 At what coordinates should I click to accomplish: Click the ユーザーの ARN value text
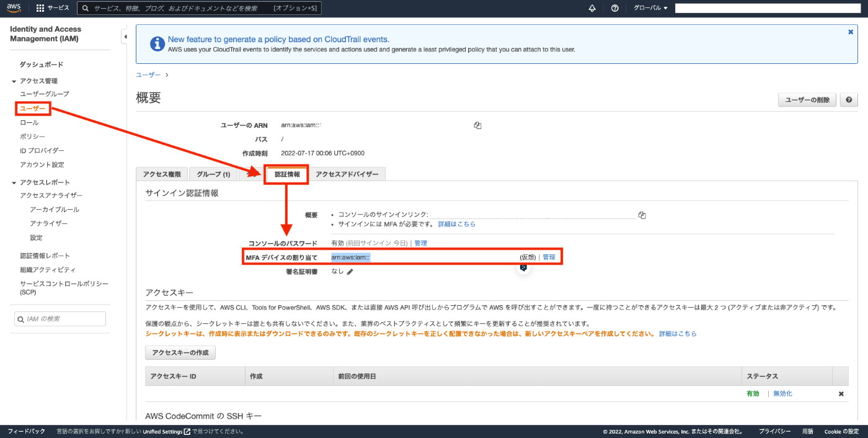(x=301, y=125)
